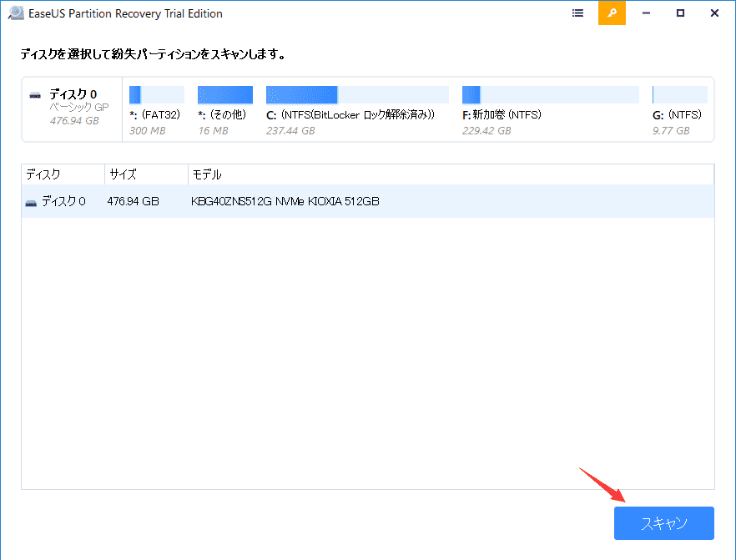736x560 pixels.
Task: Select the G: NTFS 9.77 GB partition
Action: 678,94
